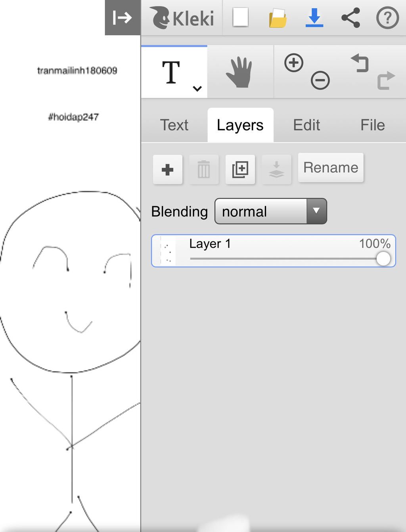Zoom out with the minus icon
This screenshot has width=406, height=532.
click(x=320, y=80)
